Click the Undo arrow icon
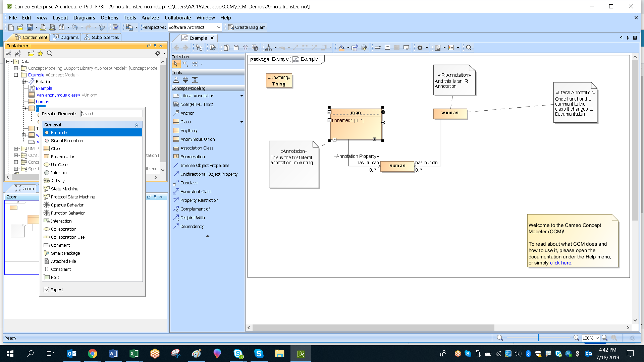Screen dimensions: 644x362 click(75, 27)
